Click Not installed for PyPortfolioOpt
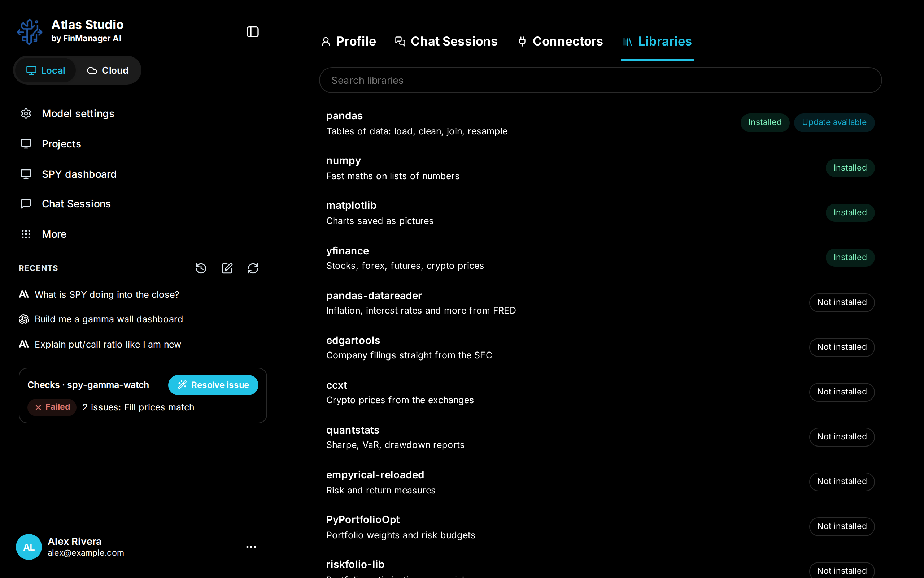Viewport: 924px width, 578px height. (842, 526)
